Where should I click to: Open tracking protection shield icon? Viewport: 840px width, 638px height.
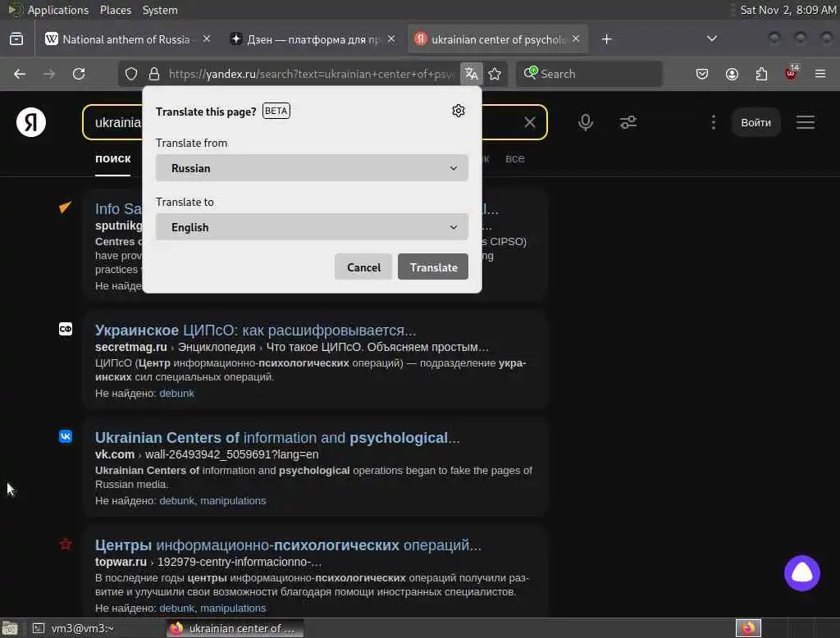(x=131, y=74)
